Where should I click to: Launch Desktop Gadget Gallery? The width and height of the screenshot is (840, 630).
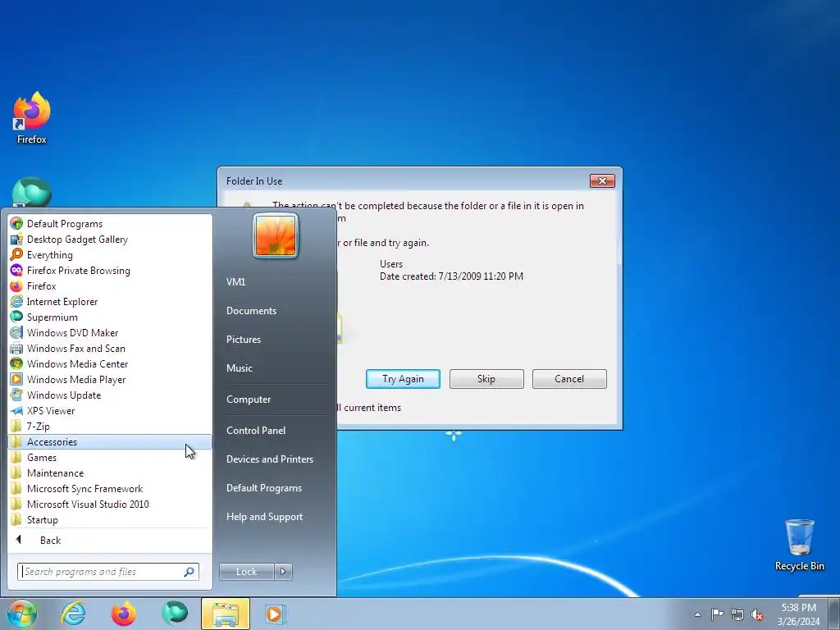click(x=110, y=240)
